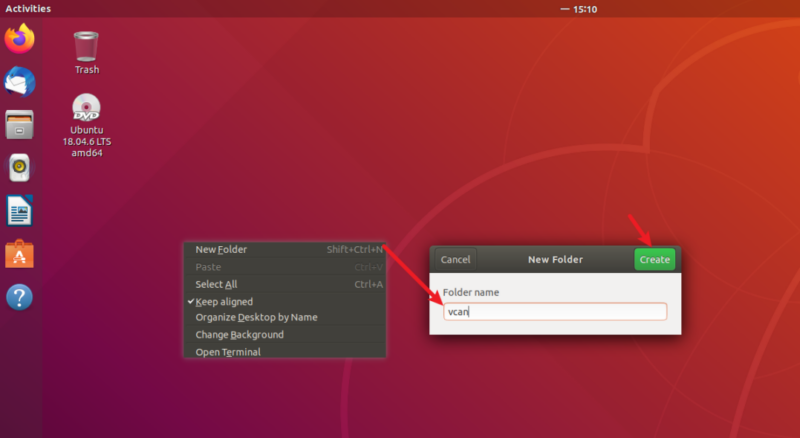Click the Folder name text field
Image resolution: width=800 pixels, height=438 pixels.
tap(555, 311)
